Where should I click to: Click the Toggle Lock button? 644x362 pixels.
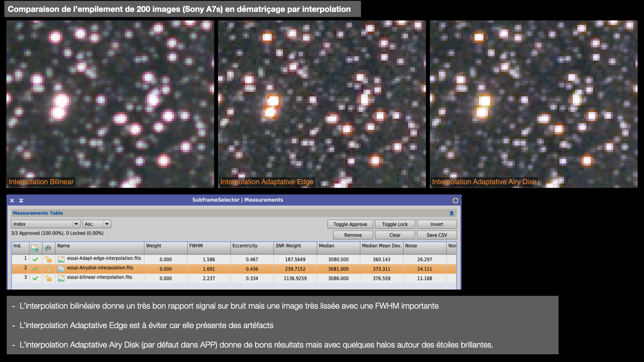pyautogui.click(x=395, y=224)
